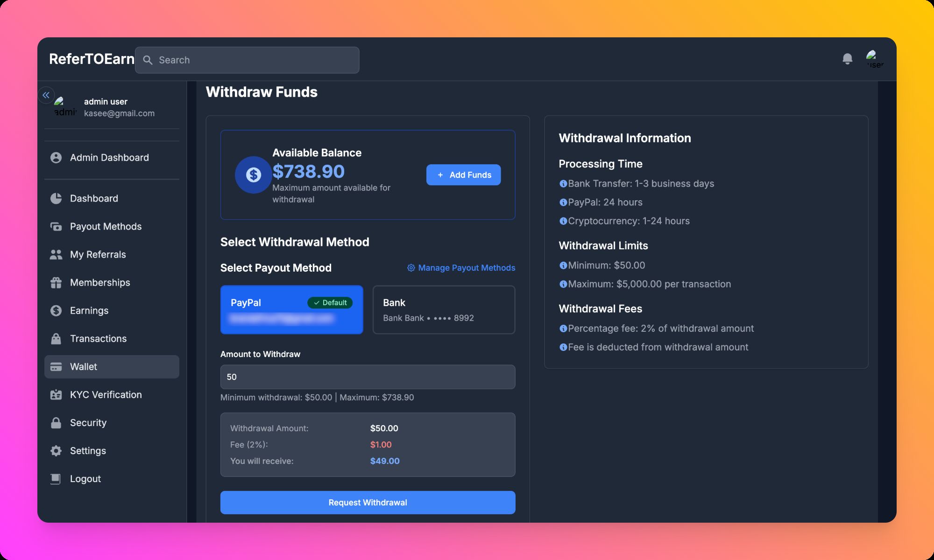
Task: Click the Memberships gift icon
Action: click(56, 283)
